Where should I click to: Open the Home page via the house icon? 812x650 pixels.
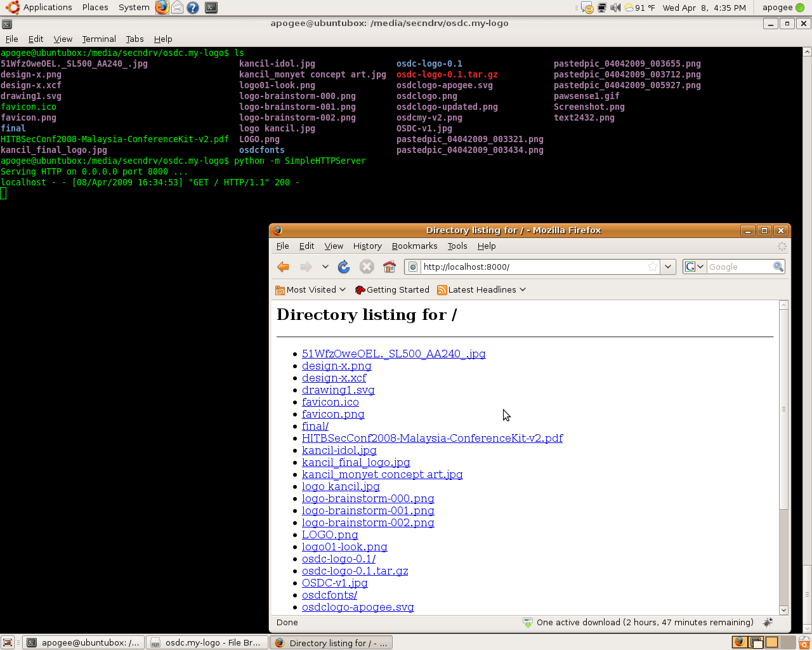389,267
